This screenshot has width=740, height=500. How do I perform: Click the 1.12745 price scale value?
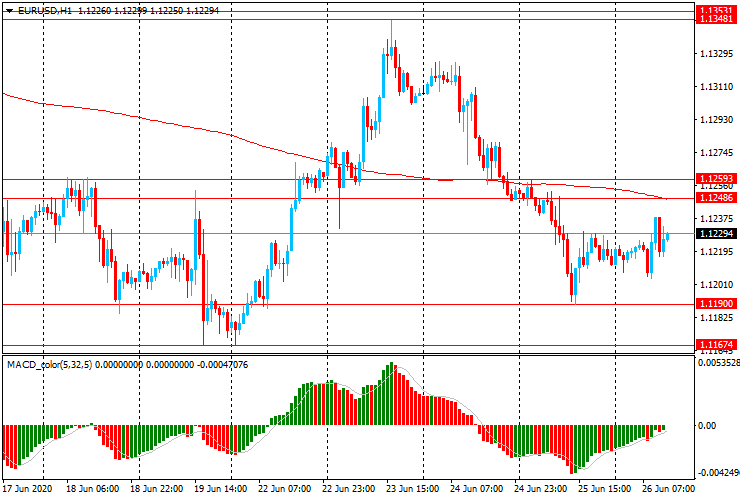click(716, 153)
